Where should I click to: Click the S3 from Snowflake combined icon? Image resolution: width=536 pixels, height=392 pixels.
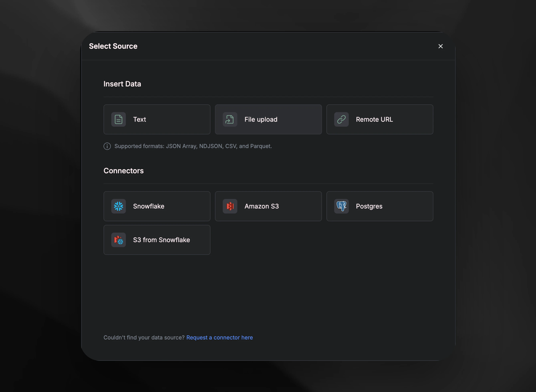click(x=118, y=240)
